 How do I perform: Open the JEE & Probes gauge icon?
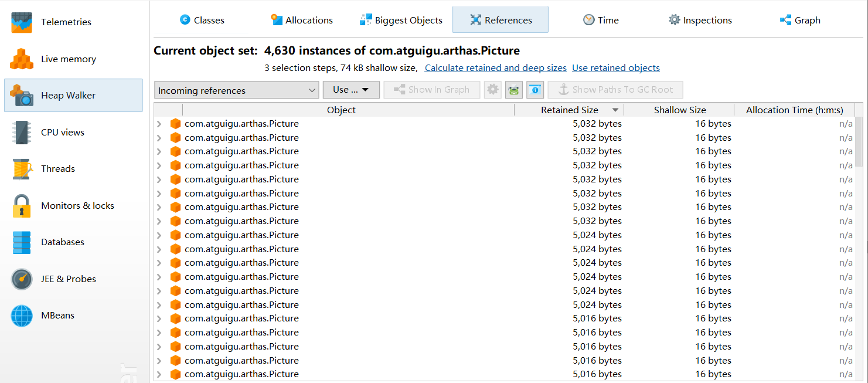tap(22, 279)
